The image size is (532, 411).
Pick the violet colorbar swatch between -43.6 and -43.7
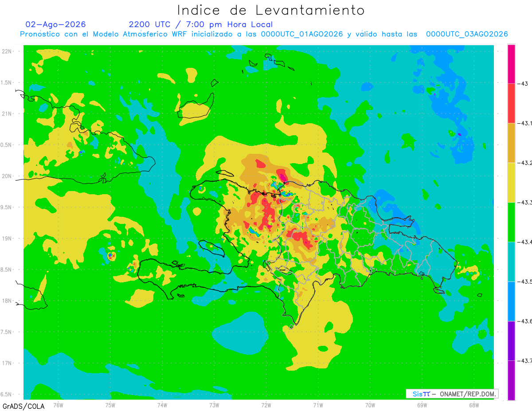click(511, 341)
